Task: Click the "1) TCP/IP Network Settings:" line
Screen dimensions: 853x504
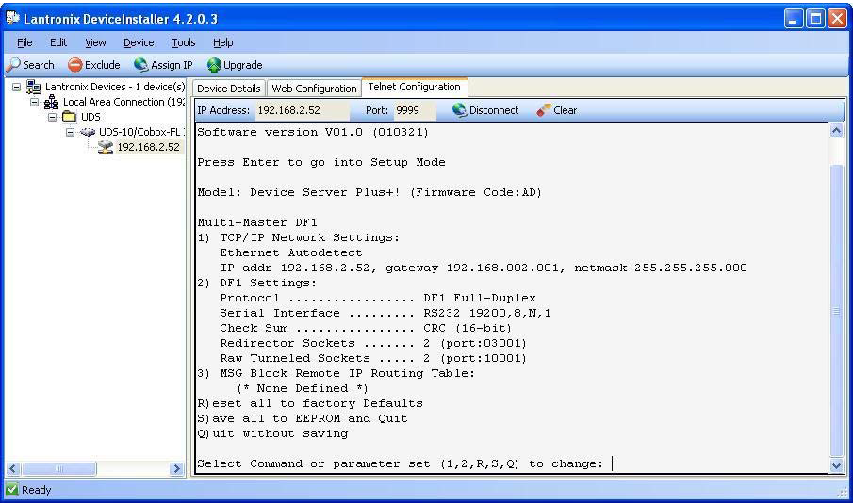Action: (x=298, y=237)
